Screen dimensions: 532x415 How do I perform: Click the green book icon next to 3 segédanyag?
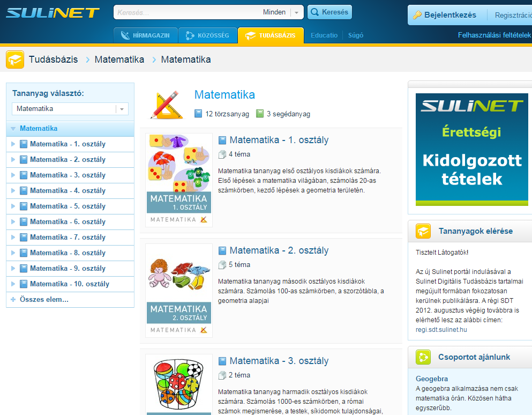pos(259,114)
